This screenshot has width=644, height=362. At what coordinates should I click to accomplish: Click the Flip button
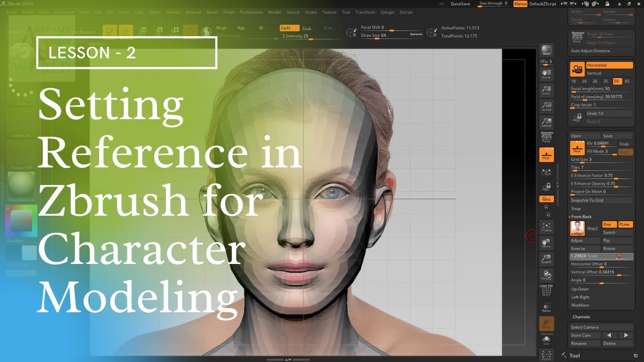tap(617, 240)
